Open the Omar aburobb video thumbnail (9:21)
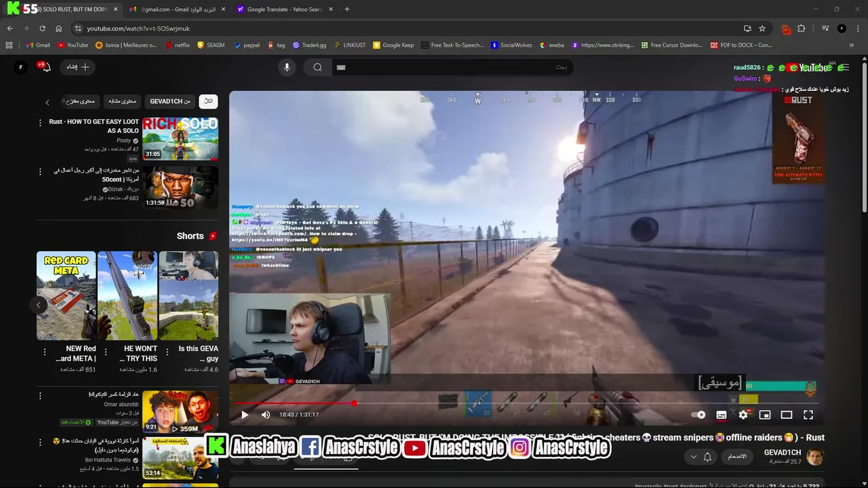The height and width of the screenshot is (488, 868). 180,411
